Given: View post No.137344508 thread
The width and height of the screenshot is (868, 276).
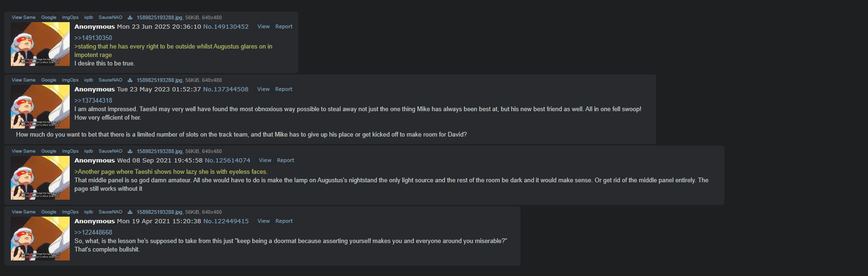Looking at the screenshot, I should coord(263,89).
